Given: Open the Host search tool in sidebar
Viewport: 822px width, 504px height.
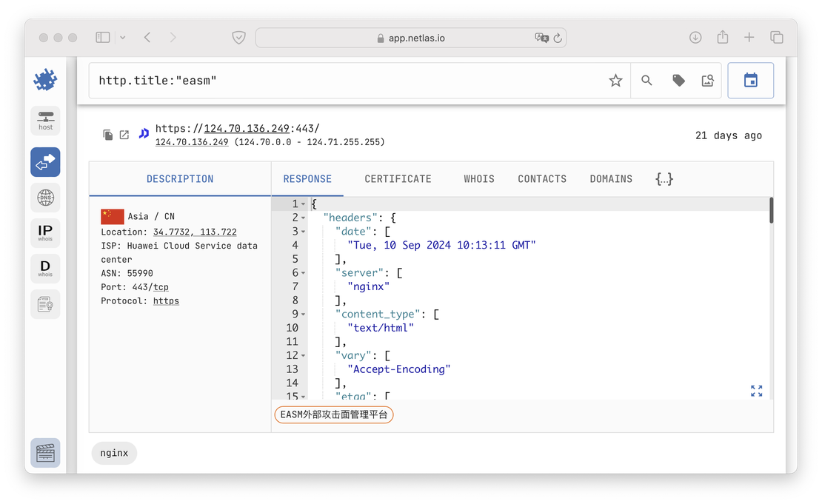Looking at the screenshot, I should [x=45, y=121].
